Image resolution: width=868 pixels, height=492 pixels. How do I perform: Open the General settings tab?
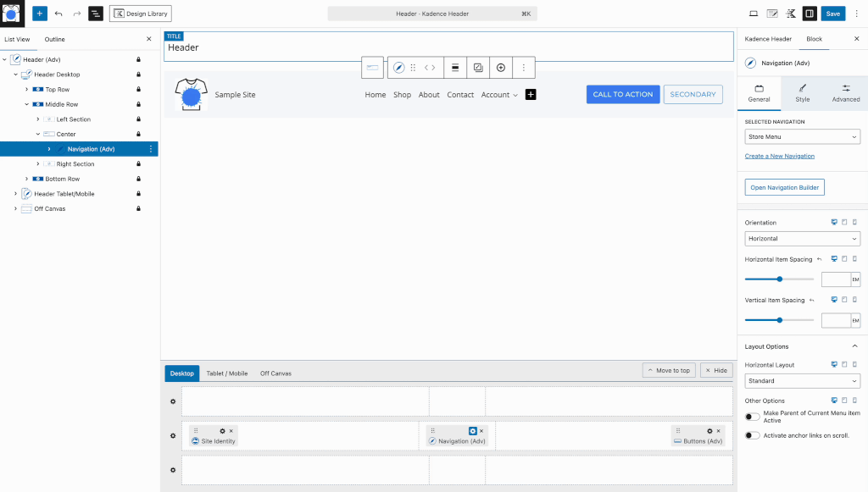point(759,93)
